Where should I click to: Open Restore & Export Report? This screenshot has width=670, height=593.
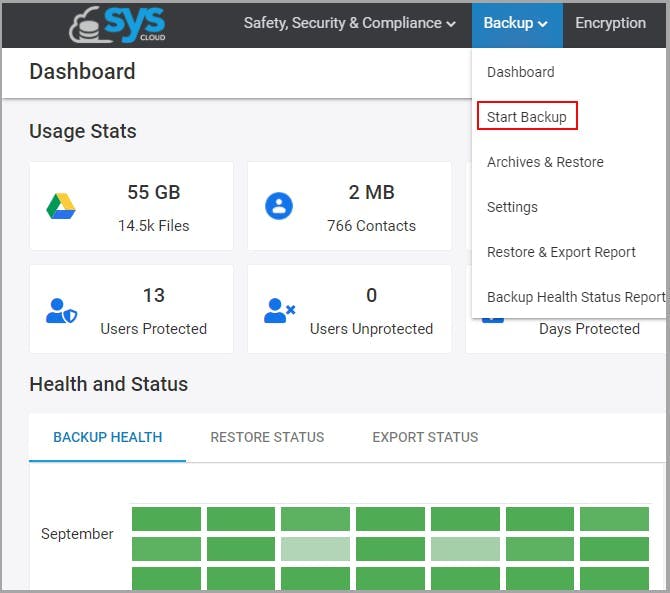pyautogui.click(x=561, y=252)
